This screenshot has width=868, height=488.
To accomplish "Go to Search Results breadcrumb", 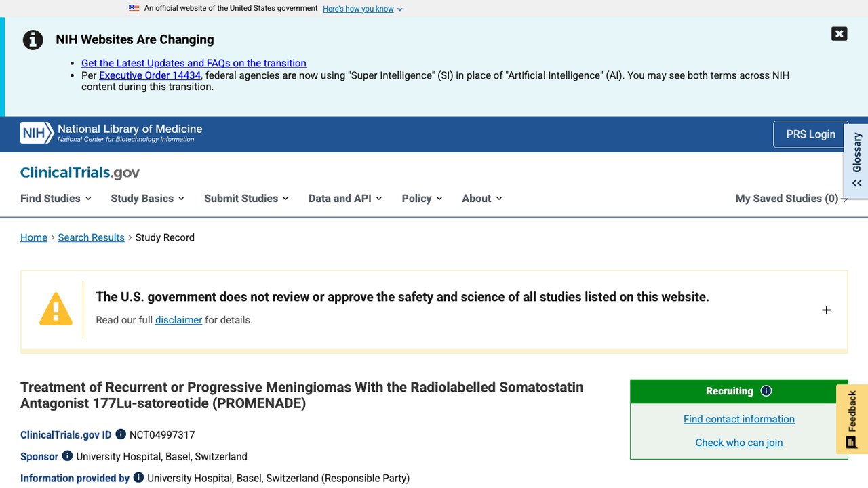I will pyautogui.click(x=92, y=237).
